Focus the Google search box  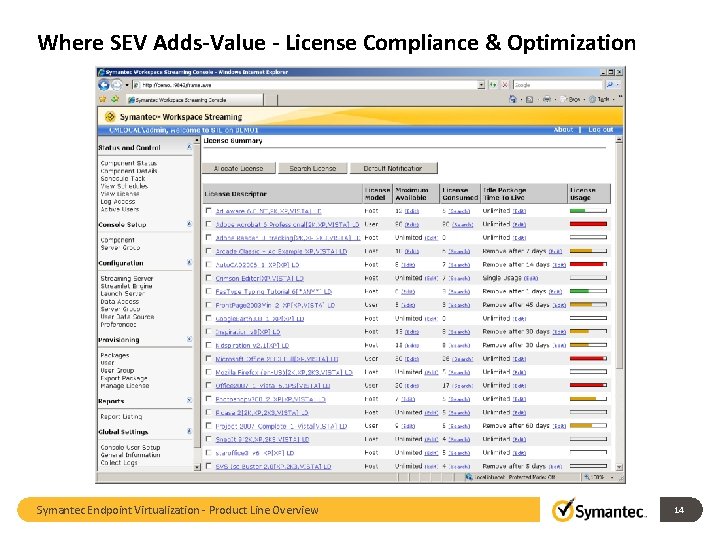click(557, 85)
